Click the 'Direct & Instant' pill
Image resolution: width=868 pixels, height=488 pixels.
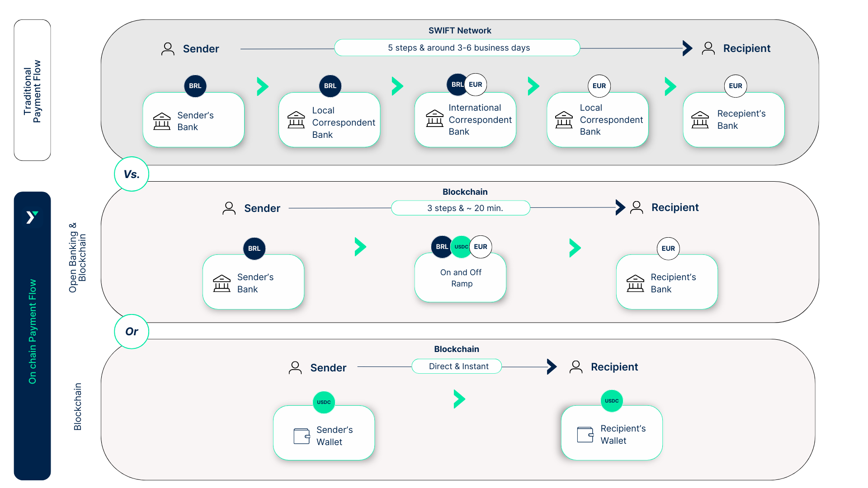457,366
